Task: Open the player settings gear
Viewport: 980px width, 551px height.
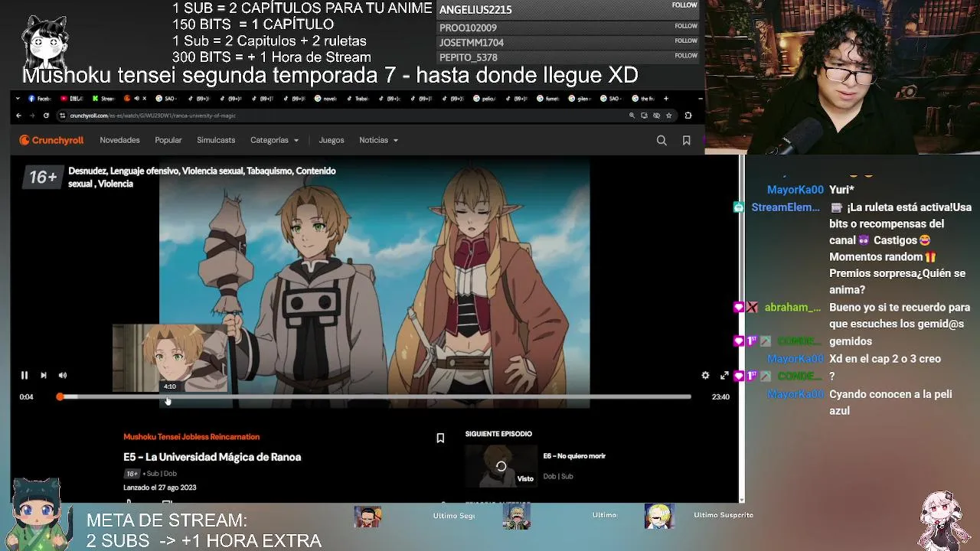Action: [x=705, y=375]
